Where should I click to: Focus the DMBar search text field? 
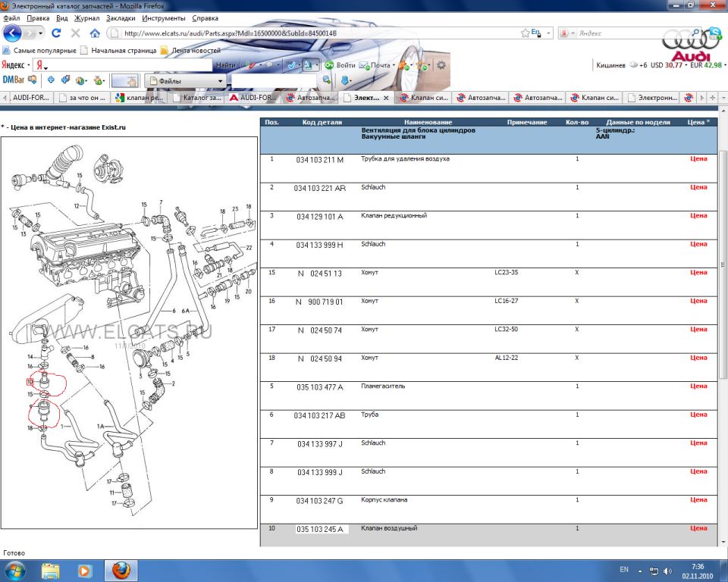[274, 80]
